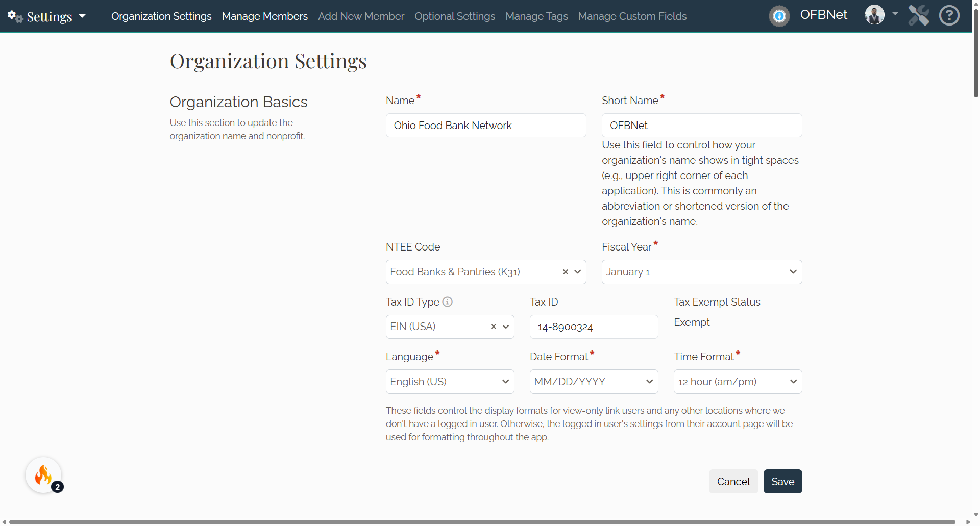Click the Fiscal Year label
The height and width of the screenshot is (526, 980).
coord(626,247)
